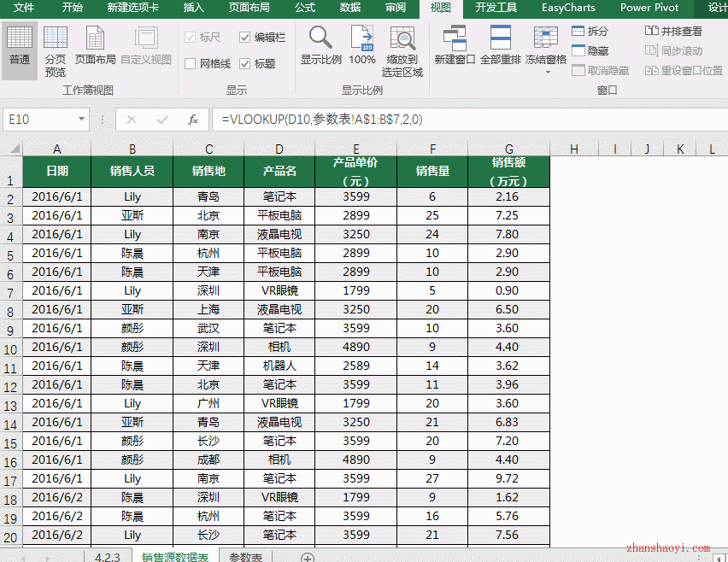Open 显示比例 zoom dialog
The image size is (728, 562).
click(320, 45)
